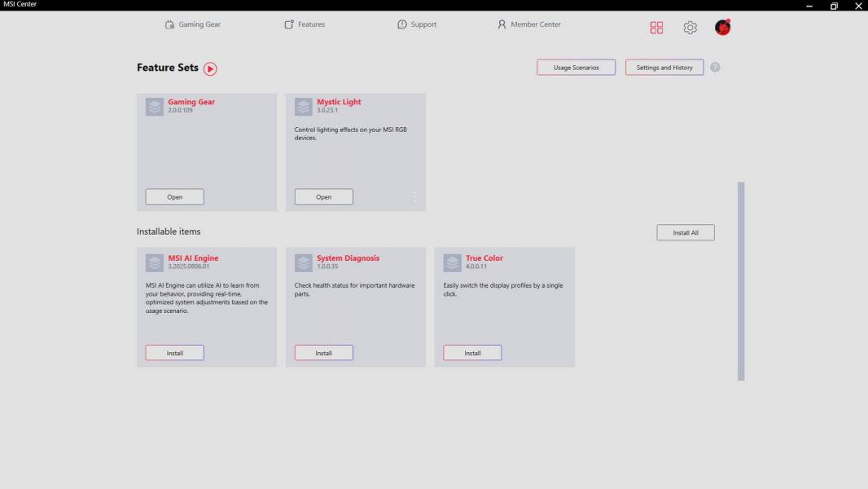Install the MSI AI Engine feature
The height and width of the screenshot is (489, 868).
[x=174, y=353]
